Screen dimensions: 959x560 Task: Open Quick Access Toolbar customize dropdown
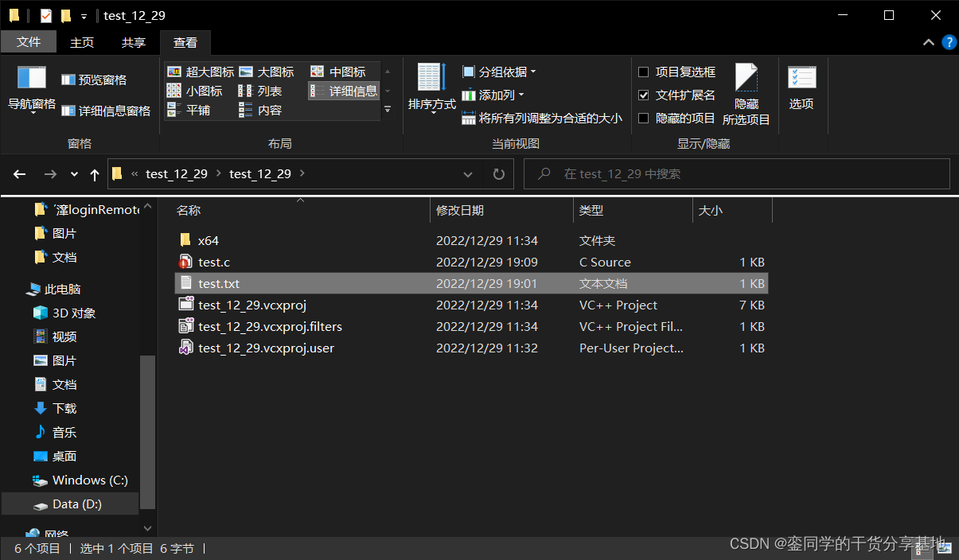(84, 16)
